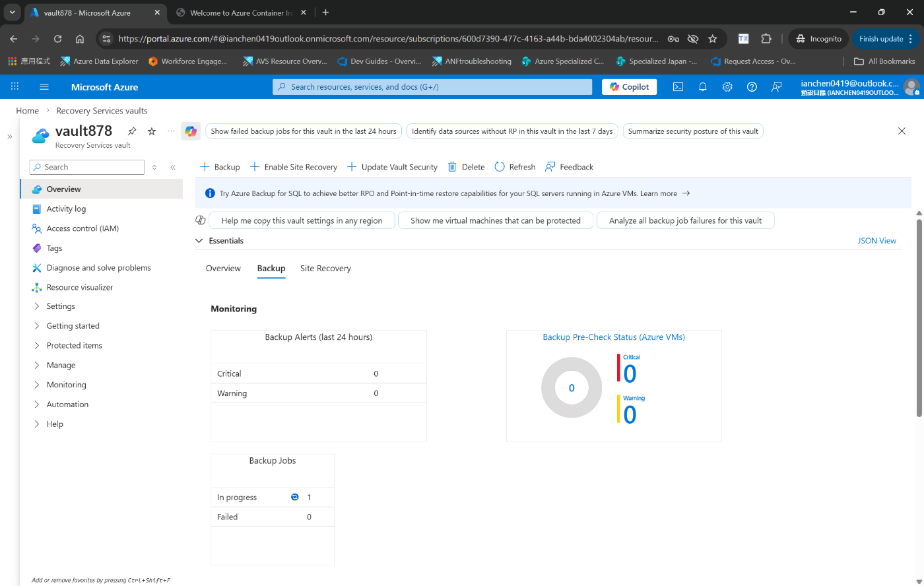Click Analyze all backup job failures
This screenshot has height=586, width=924.
tap(685, 220)
